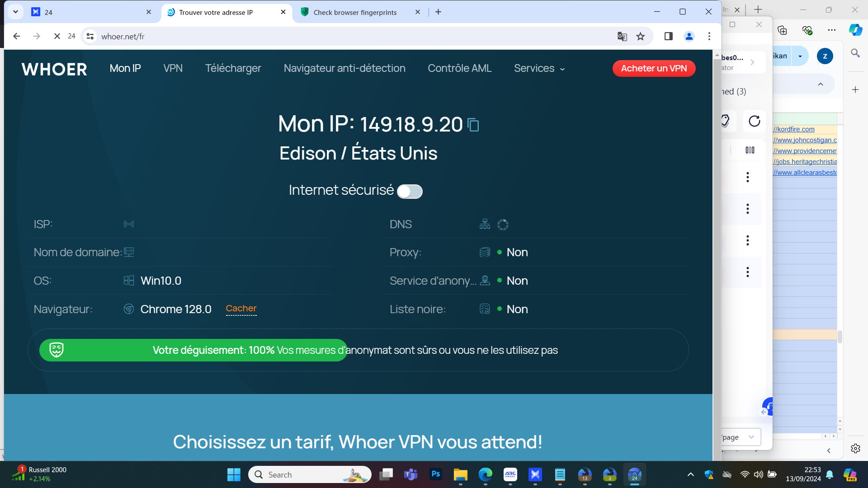Click the disguise mask shield icon
Screen dimensions: 868x488
pos(57,350)
